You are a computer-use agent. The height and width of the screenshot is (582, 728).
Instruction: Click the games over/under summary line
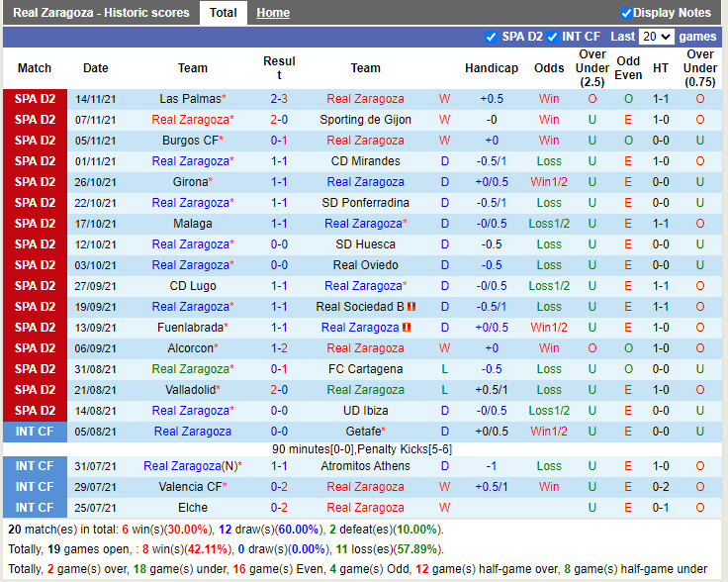point(357,569)
